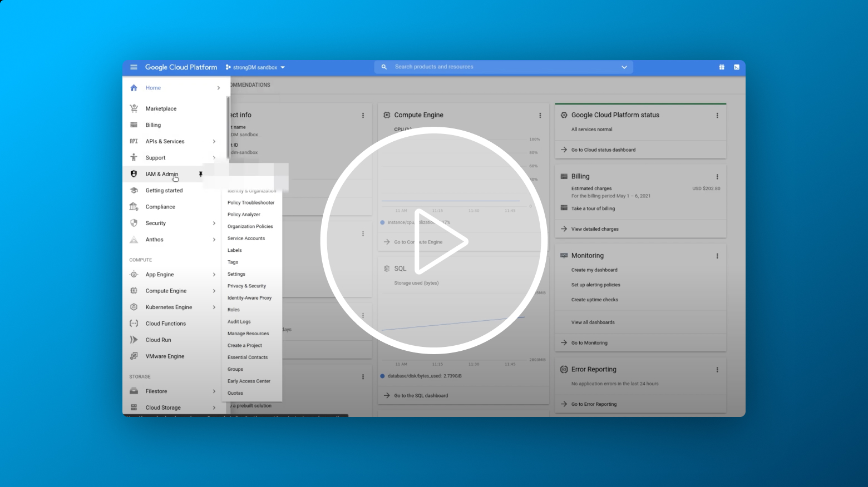This screenshot has height=487, width=868.
Task: Select Policy Troubleshooter from the IAM submenu
Action: pos(251,203)
